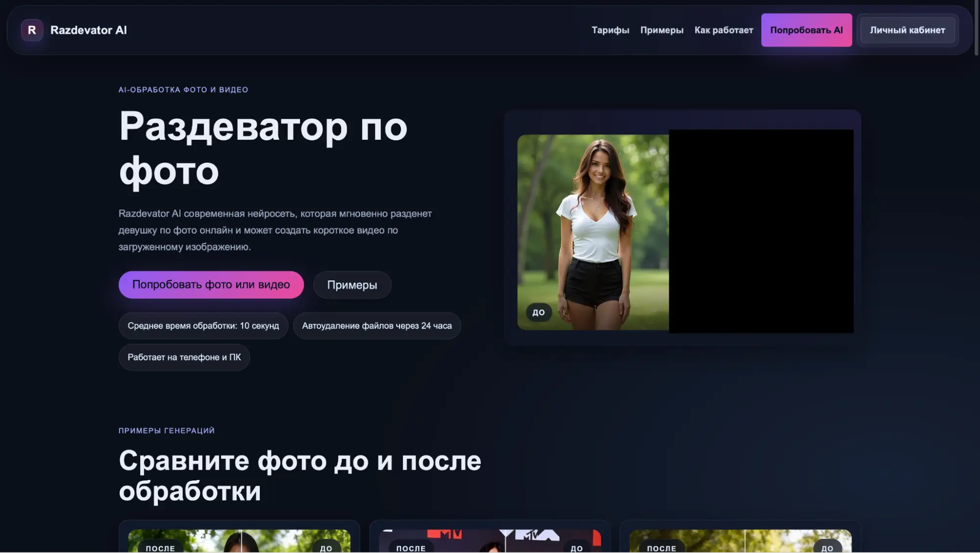Open Личный кабинет
This screenshot has width=980, height=553.
click(x=907, y=30)
